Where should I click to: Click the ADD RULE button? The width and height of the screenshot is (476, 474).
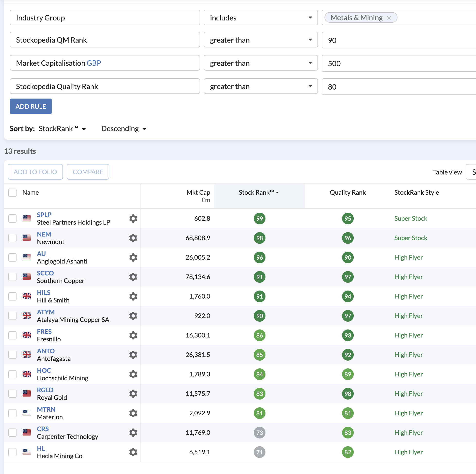point(31,107)
